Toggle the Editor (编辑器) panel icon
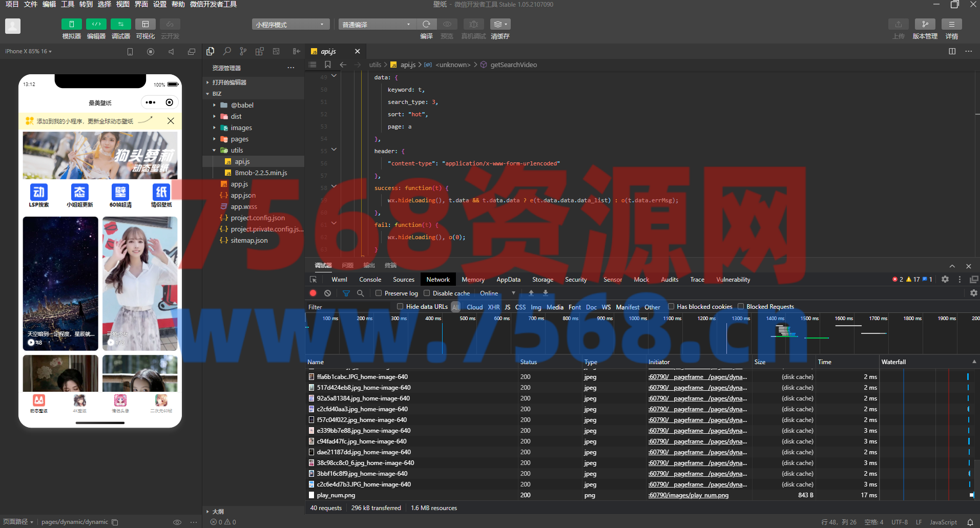 coord(96,24)
